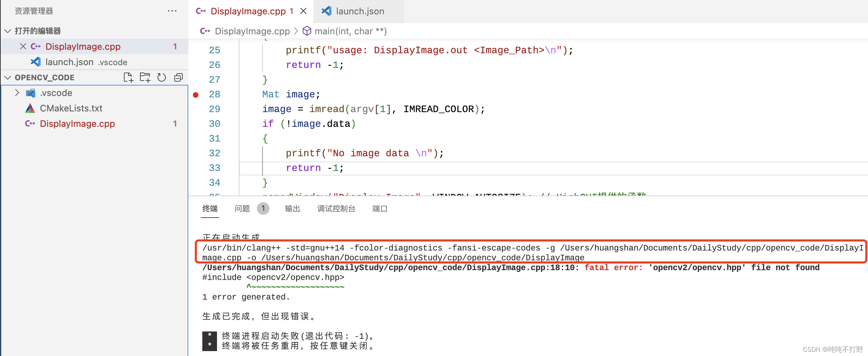
Task: Refresh the explorer file tree
Action: click(161, 77)
